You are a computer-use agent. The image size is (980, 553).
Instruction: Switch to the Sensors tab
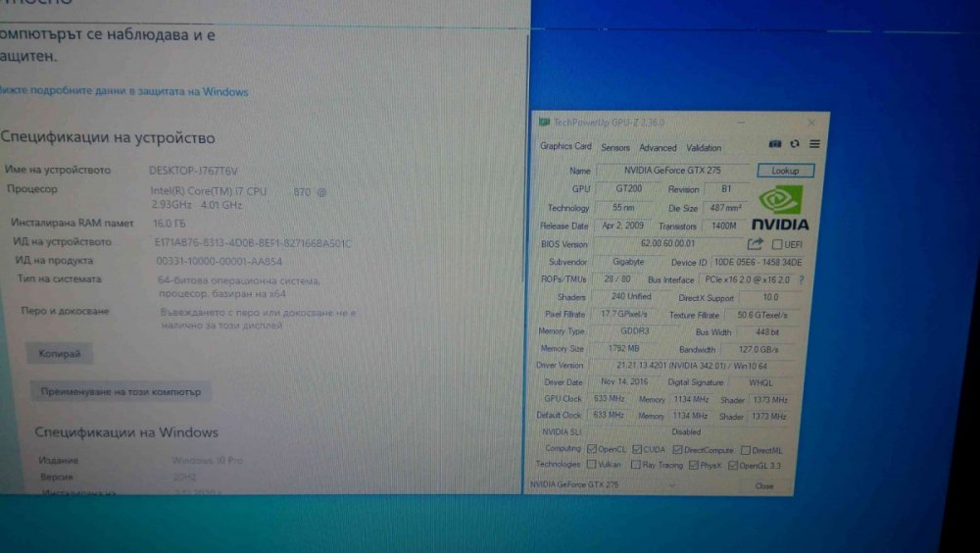coord(615,148)
